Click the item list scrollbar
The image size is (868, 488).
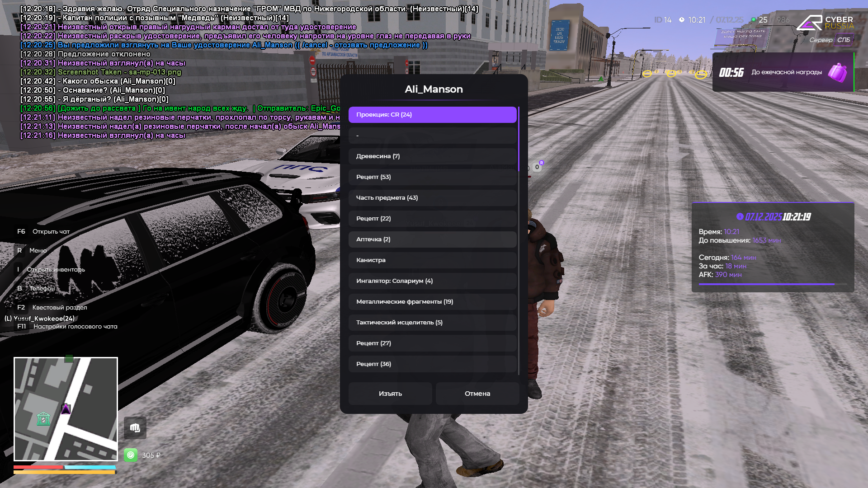click(519, 138)
